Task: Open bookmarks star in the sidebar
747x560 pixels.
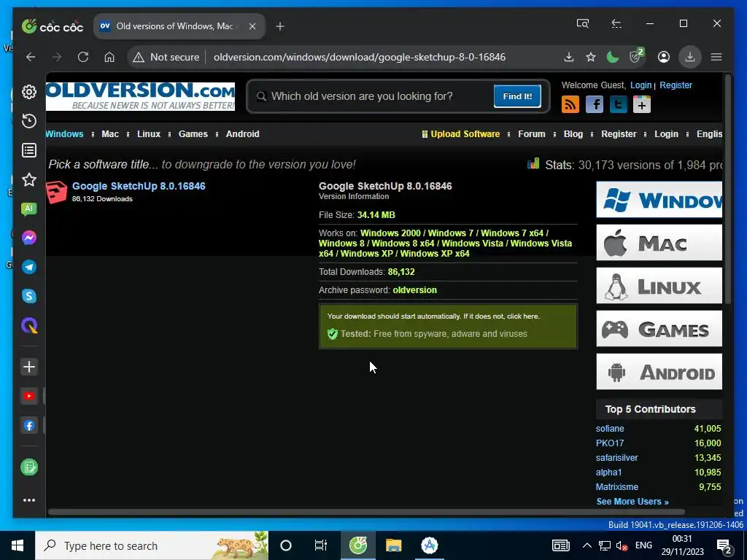Action: [x=29, y=179]
